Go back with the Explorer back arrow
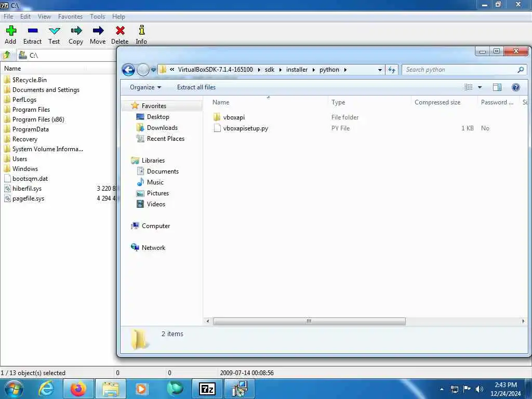Viewport: 532px width, 399px height. 128,70
